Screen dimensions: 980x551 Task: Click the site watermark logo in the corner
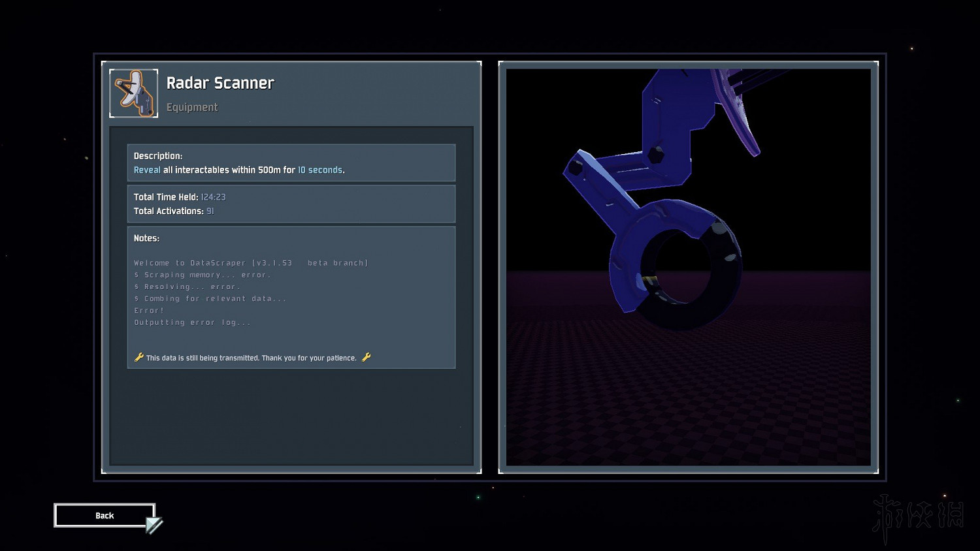[918, 516]
